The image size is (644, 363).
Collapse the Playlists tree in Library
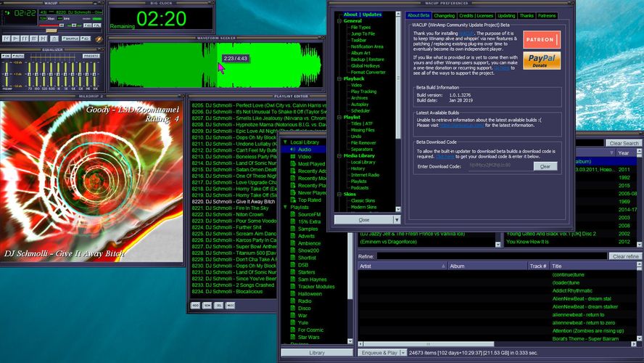point(286,207)
